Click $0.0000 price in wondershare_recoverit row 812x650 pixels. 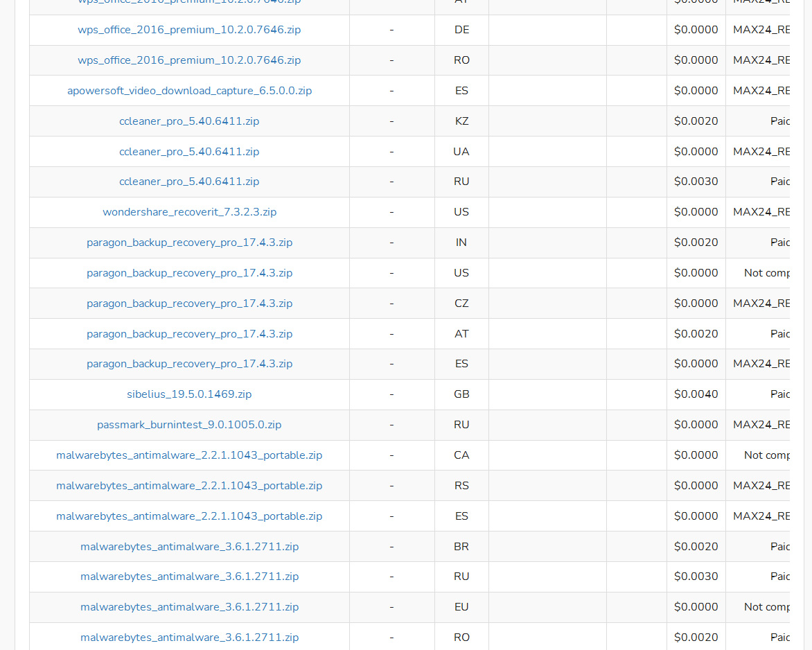pyautogui.click(x=696, y=212)
